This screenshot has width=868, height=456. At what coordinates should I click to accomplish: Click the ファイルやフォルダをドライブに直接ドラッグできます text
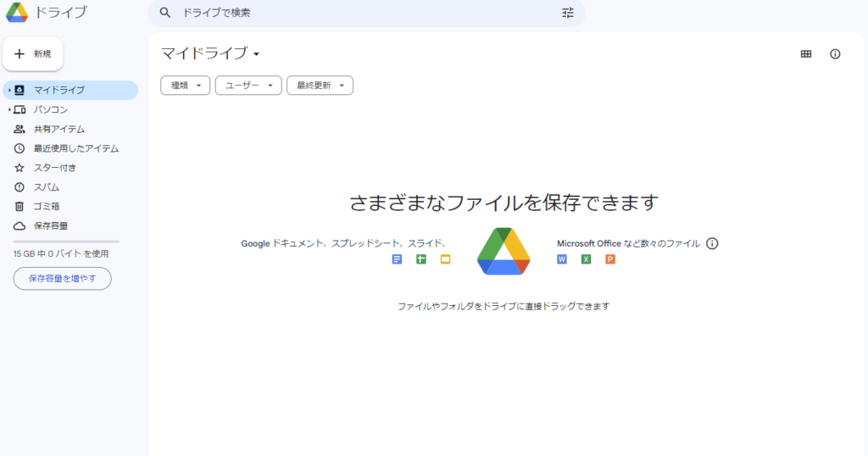pos(504,306)
